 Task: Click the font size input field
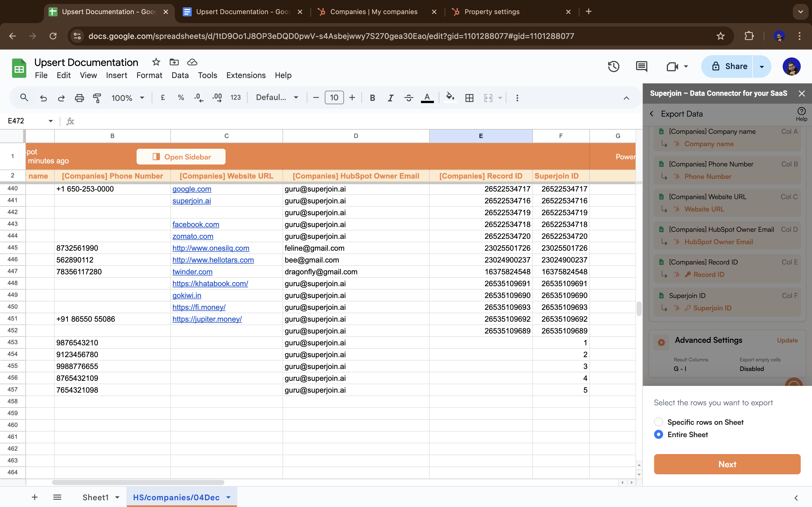[x=334, y=97]
